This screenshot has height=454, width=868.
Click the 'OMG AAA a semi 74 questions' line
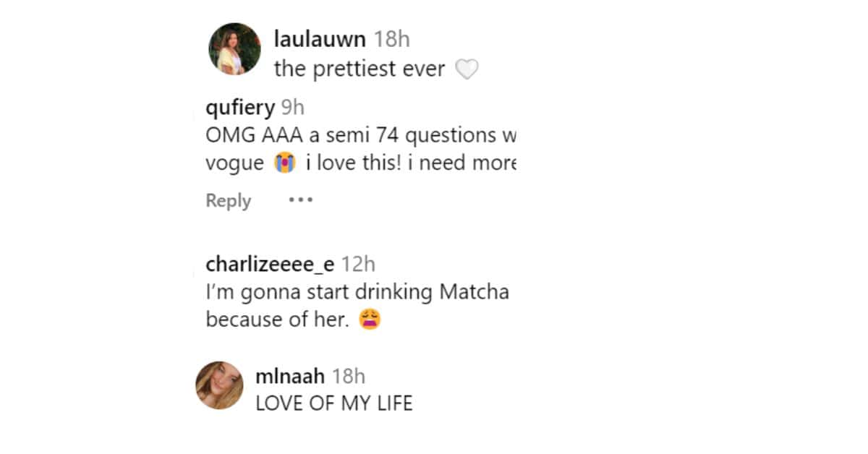360,136
